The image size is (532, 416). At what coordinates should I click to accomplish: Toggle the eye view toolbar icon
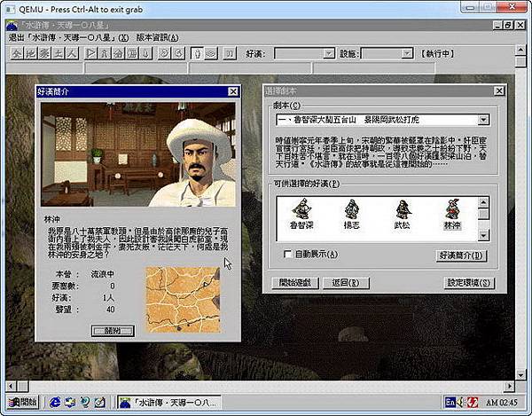(x=211, y=53)
